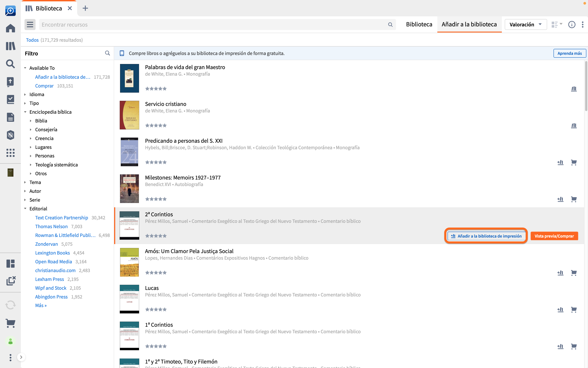
Task: Click the Vista previa/Comprar button
Action: click(x=554, y=236)
